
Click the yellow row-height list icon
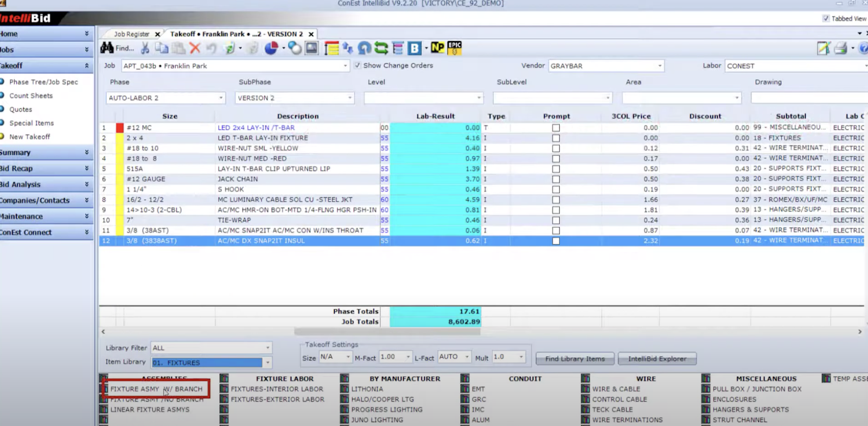(x=331, y=48)
